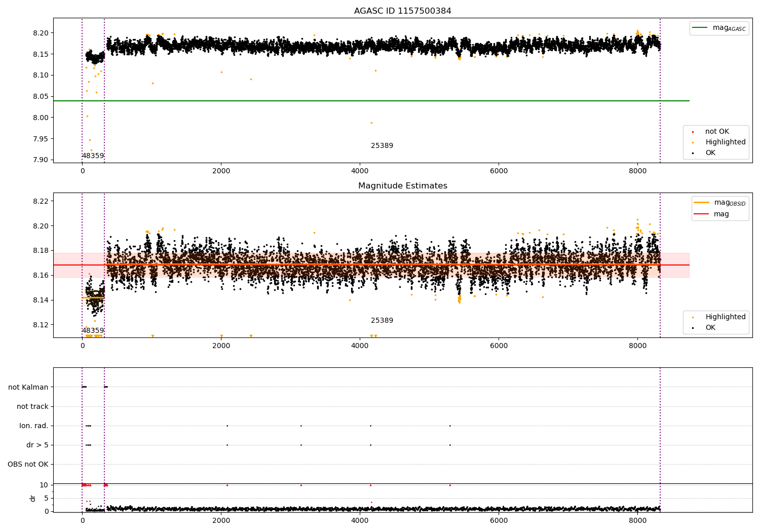Click the rotated "dr" y-axis label
The image size is (760, 532).
point(33,498)
